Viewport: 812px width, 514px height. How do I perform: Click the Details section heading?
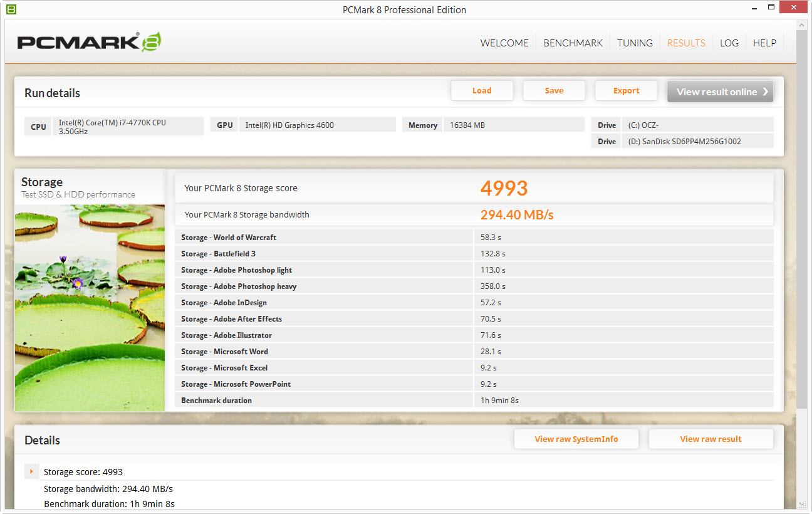42,440
